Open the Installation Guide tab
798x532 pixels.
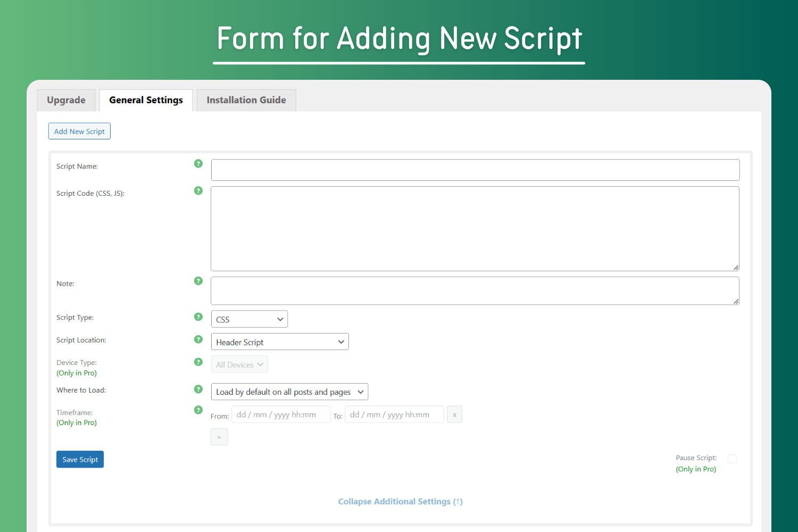click(x=246, y=100)
